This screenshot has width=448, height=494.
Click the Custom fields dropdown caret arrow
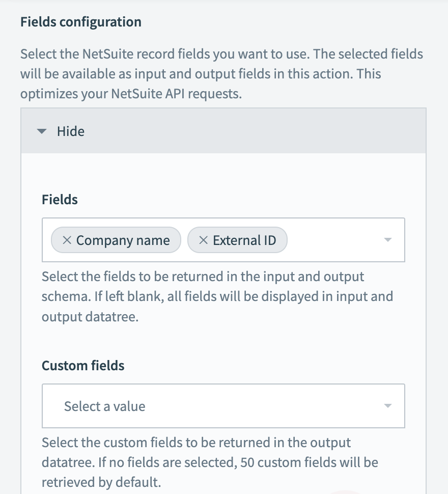tap(388, 406)
